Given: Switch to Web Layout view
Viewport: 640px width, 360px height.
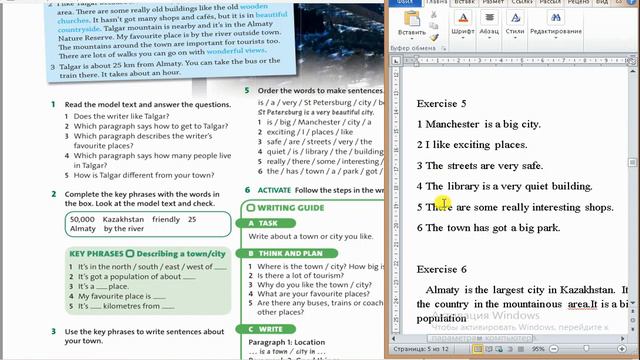Looking at the screenshot, I should 499,349.
